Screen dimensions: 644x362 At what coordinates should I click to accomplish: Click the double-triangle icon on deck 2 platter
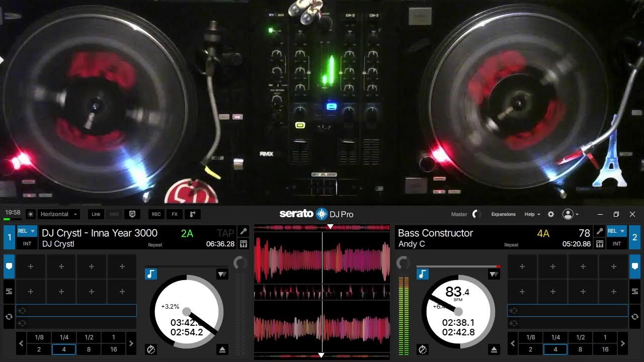point(494,274)
